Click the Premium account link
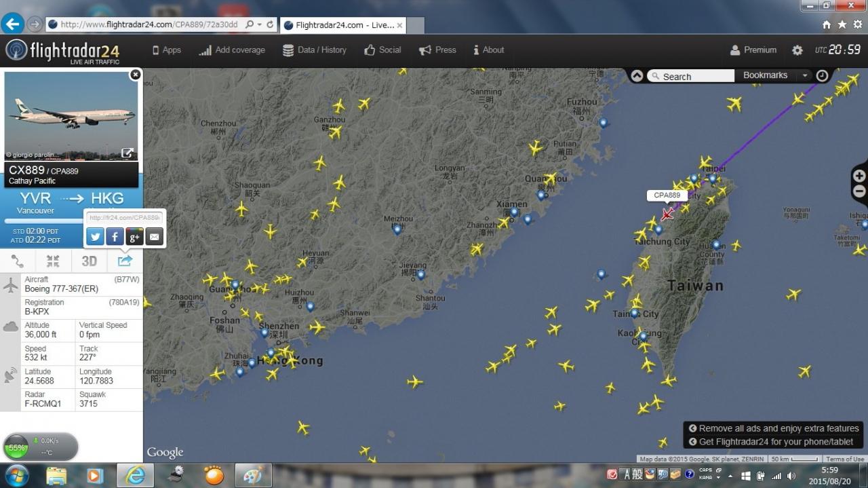 click(753, 50)
